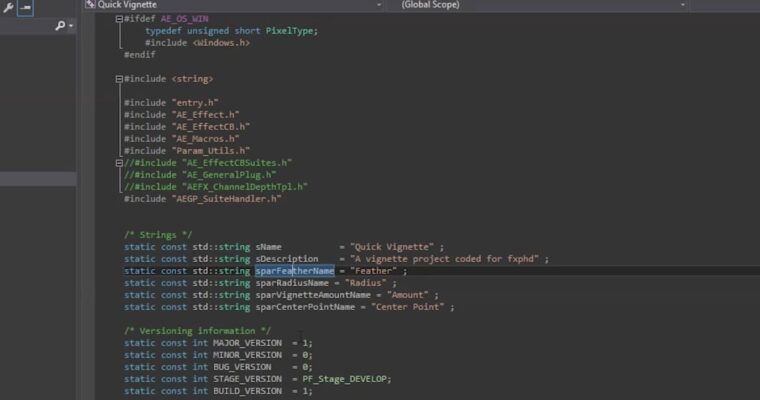Viewport: 760px width, 400px height.
Task: Click the "Param_Utils.h" include string
Action: point(211,151)
